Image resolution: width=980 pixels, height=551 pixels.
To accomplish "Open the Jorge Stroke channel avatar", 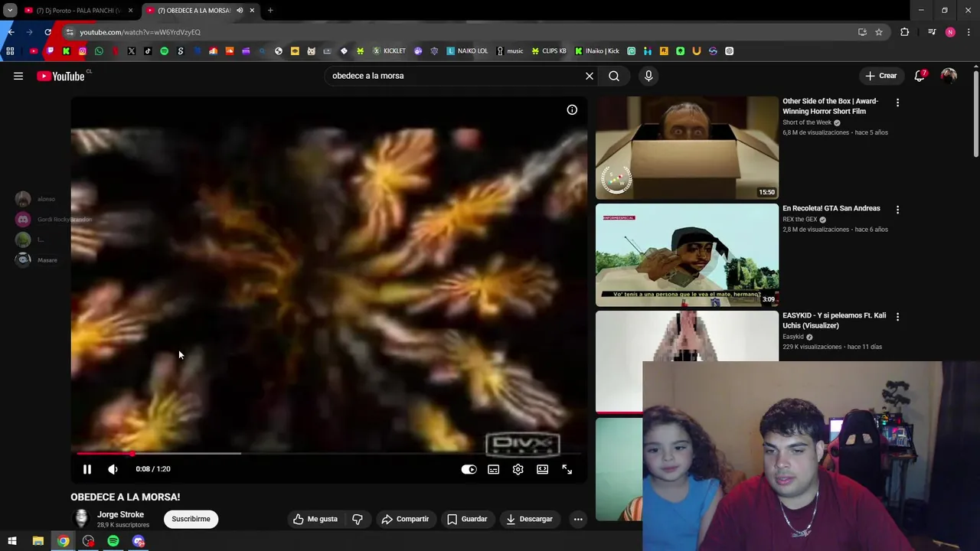I will pyautogui.click(x=80, y=519).
